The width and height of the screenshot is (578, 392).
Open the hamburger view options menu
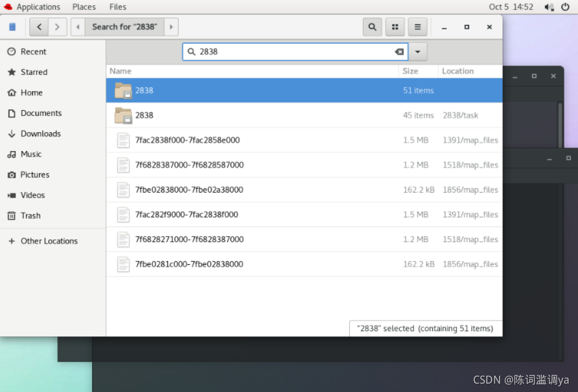point(418,27)
